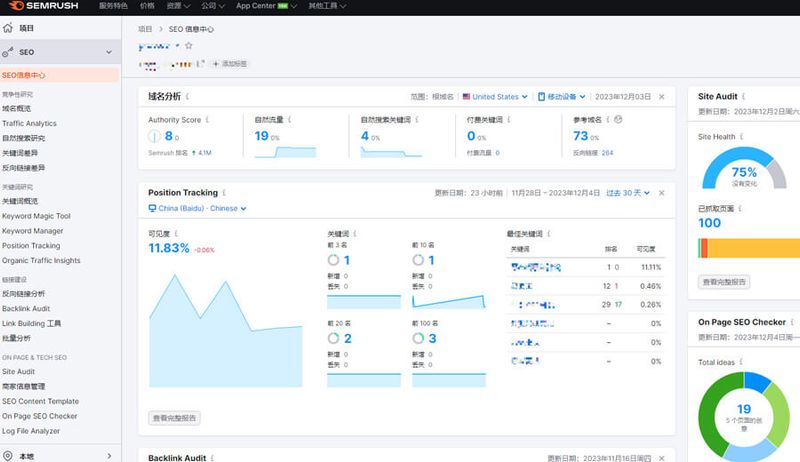Click the 可见度 area chart

pos(226,330)
